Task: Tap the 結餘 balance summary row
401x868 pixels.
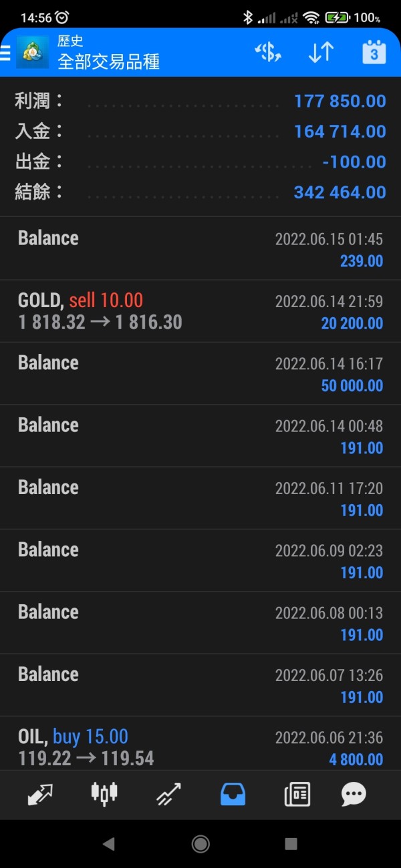Action: [x=200, y=192]
